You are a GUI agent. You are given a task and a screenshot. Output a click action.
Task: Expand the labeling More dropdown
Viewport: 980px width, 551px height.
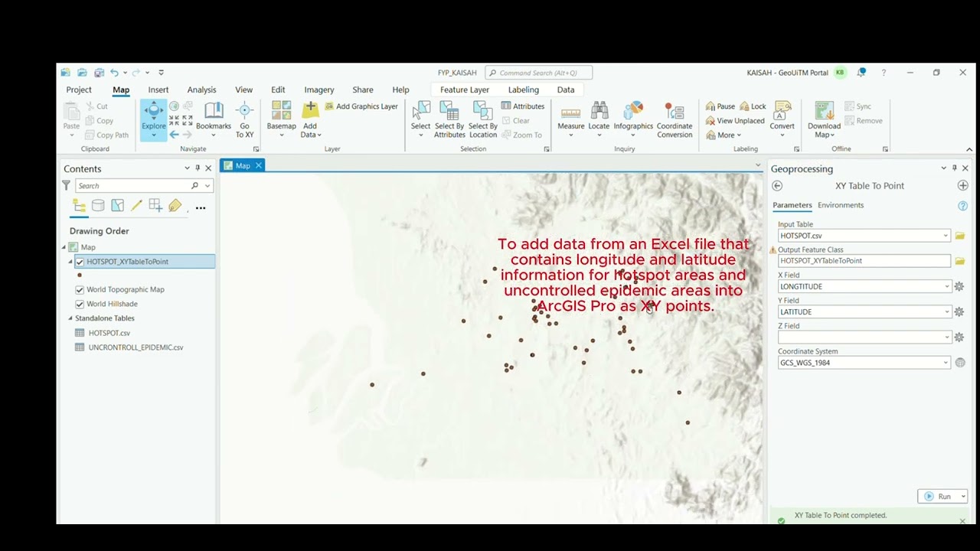[x=724, y=135]
